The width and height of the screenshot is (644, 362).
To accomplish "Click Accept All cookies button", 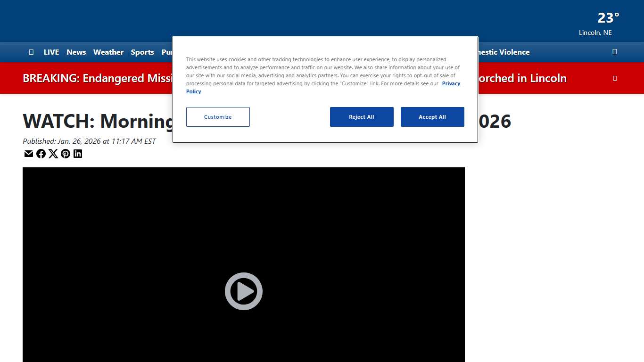I will click(432, 117).
